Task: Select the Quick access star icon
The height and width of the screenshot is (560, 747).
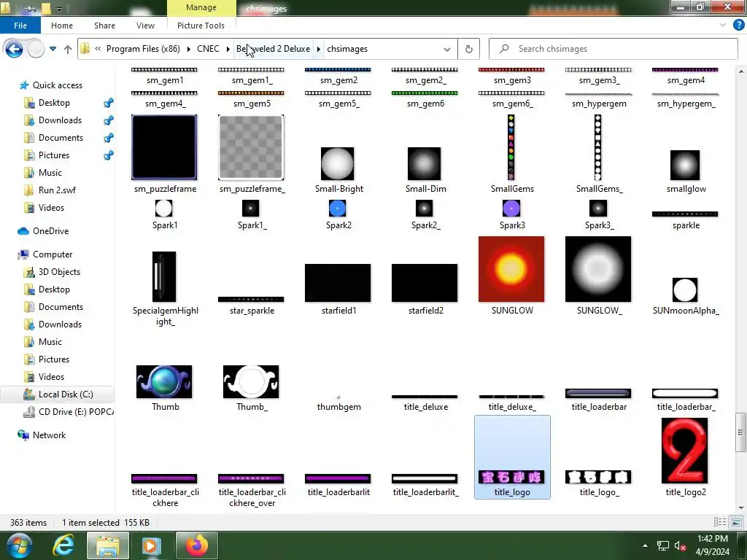Action: 24,85
